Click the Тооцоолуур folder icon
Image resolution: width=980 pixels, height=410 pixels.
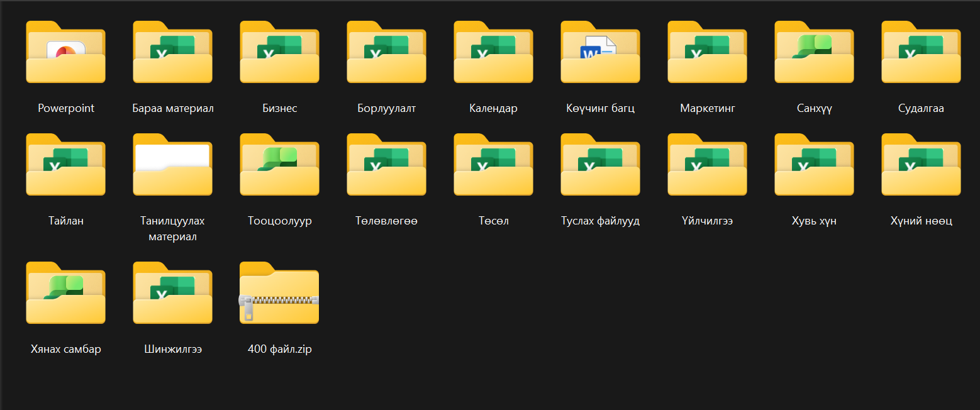point(279,165)
